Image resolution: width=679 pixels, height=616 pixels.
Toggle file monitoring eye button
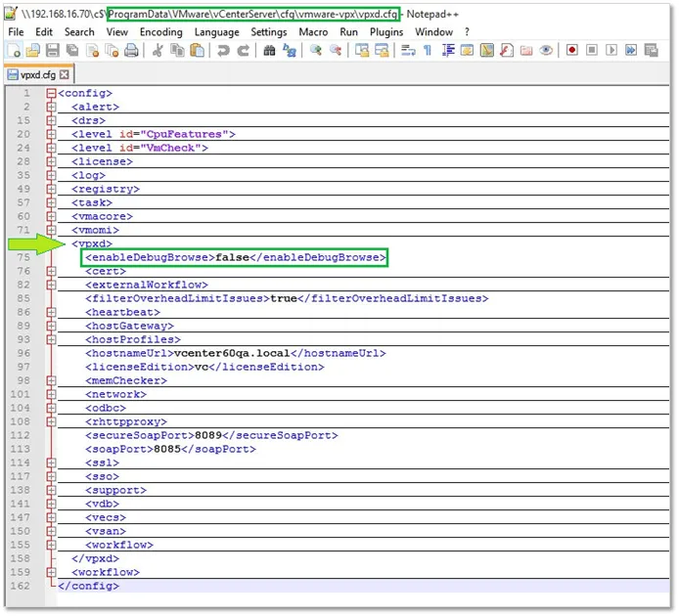(546, 51)
